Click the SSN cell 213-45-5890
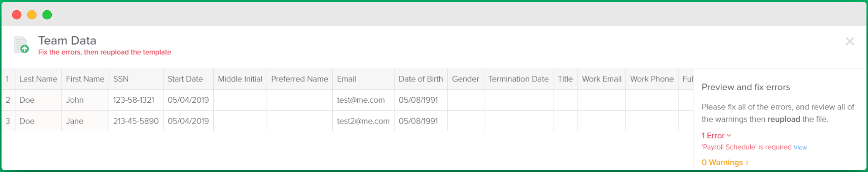This screenshot has height=172, width=868. tap(136, 121)
